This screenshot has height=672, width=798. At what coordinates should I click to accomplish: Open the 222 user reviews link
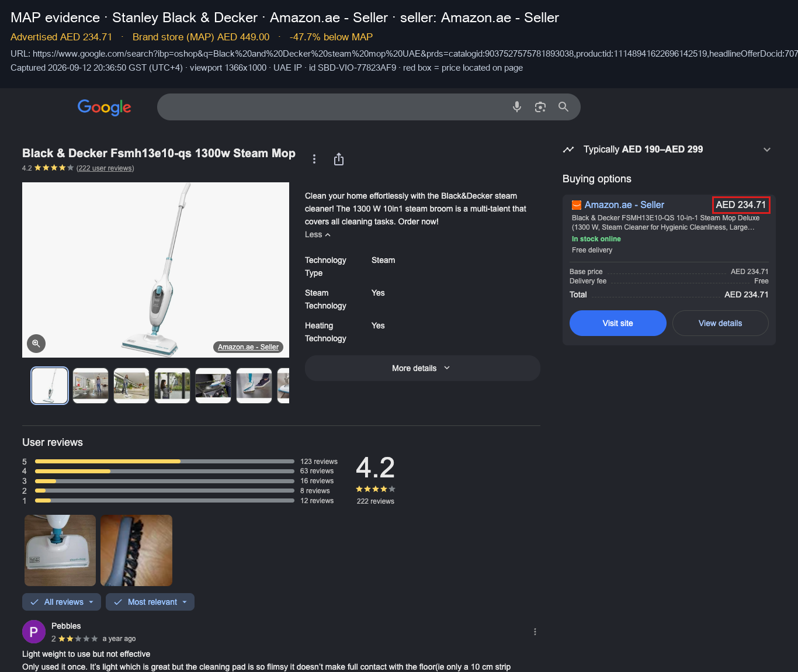pyautogui.click(x=105, y=168)
